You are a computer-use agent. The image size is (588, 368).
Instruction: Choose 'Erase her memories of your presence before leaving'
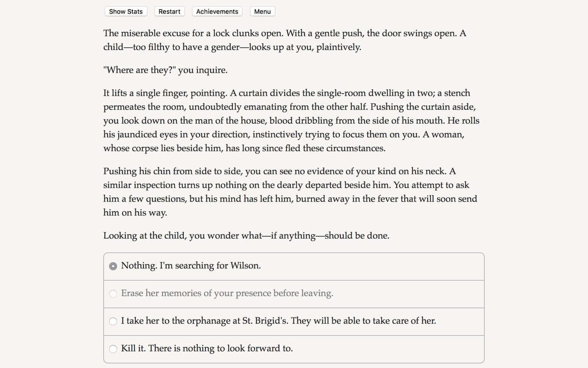click(227, 293)
